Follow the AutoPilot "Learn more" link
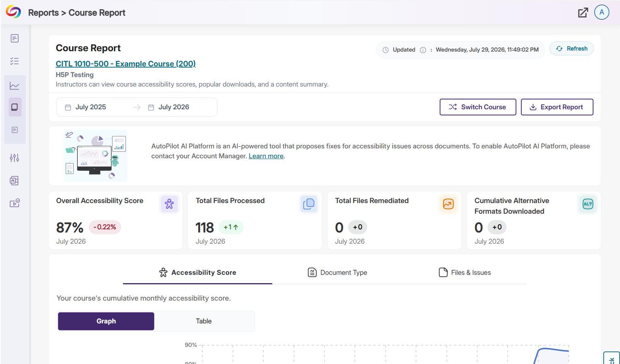The image size is (620, 364). click(x=266, y=156)
